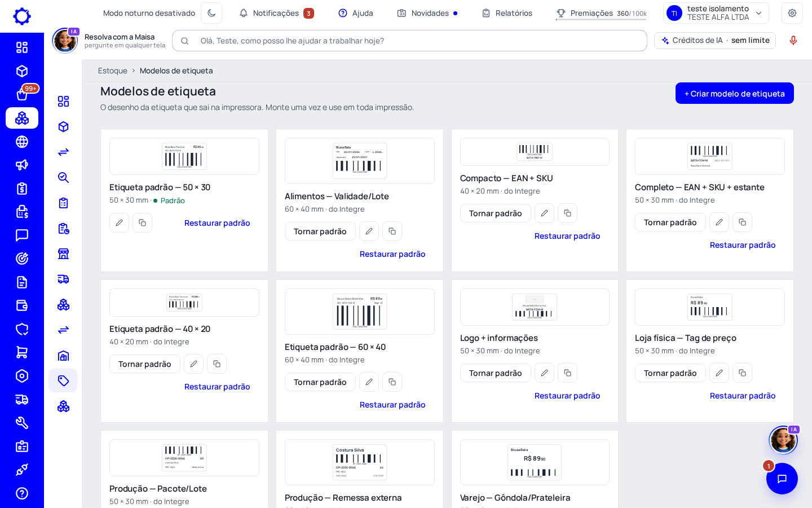Screen dimensions: 812x508
Task: Click the shopping bag icon with 99+ badge
Action: click(x=22, y=94)
